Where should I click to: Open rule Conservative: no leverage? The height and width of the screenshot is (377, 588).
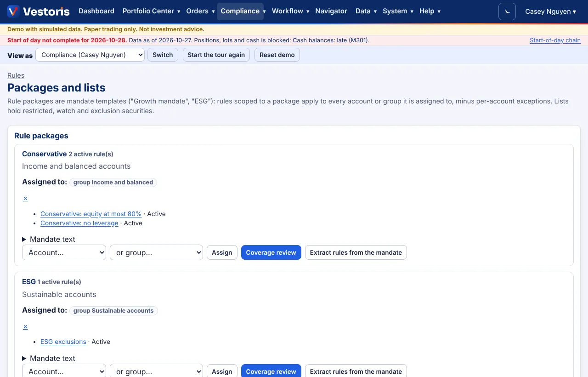(x=79, y=223)
